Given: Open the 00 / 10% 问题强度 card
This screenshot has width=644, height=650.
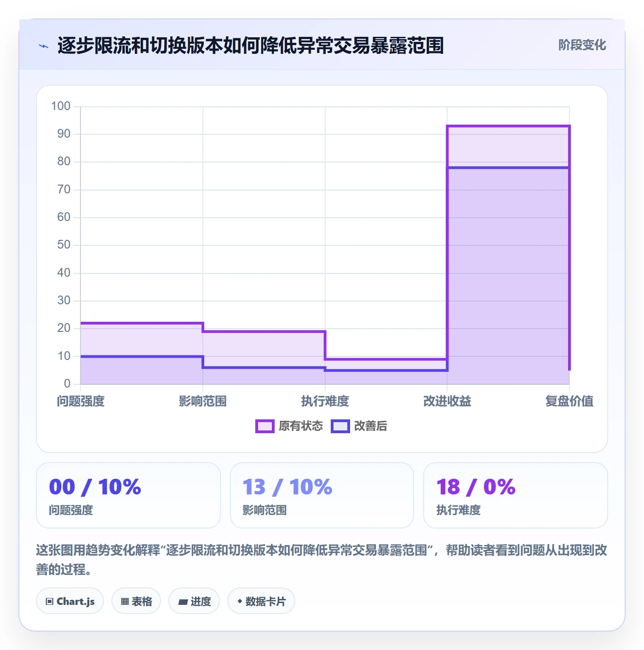Looking at the screenshot, I should click(128, 495).
